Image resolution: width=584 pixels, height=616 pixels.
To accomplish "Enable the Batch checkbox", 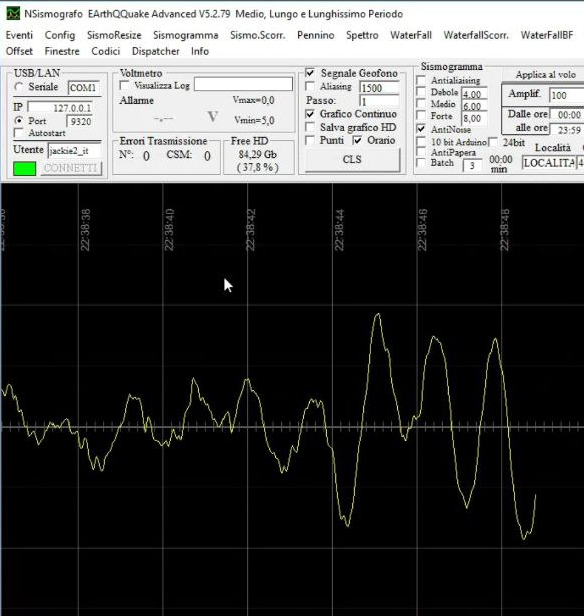I will (x=421, y=162).
